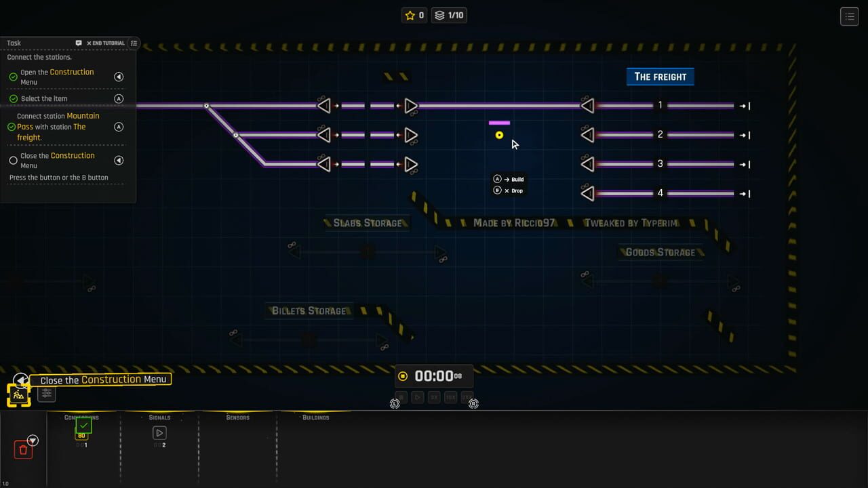
Task: Toggle the timer record button
Action: pyautogui.click(x=402, y=375)
